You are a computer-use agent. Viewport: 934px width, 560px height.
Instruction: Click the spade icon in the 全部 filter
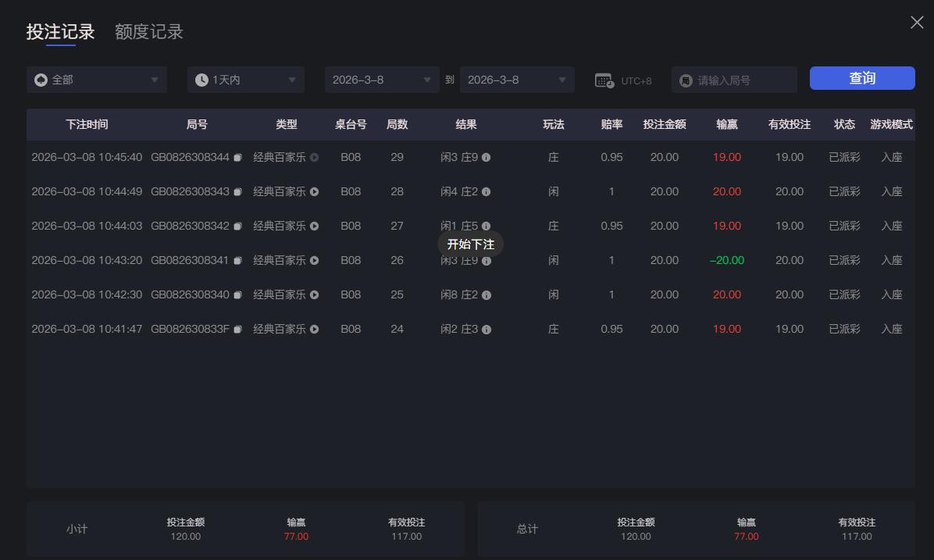coord(40,79)
